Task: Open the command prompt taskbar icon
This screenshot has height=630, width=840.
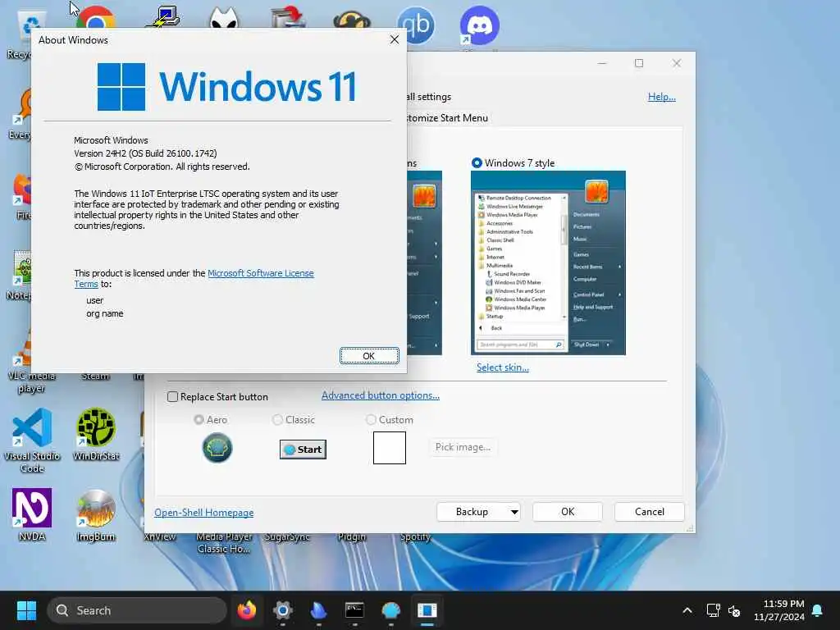Action: (354, 610)
